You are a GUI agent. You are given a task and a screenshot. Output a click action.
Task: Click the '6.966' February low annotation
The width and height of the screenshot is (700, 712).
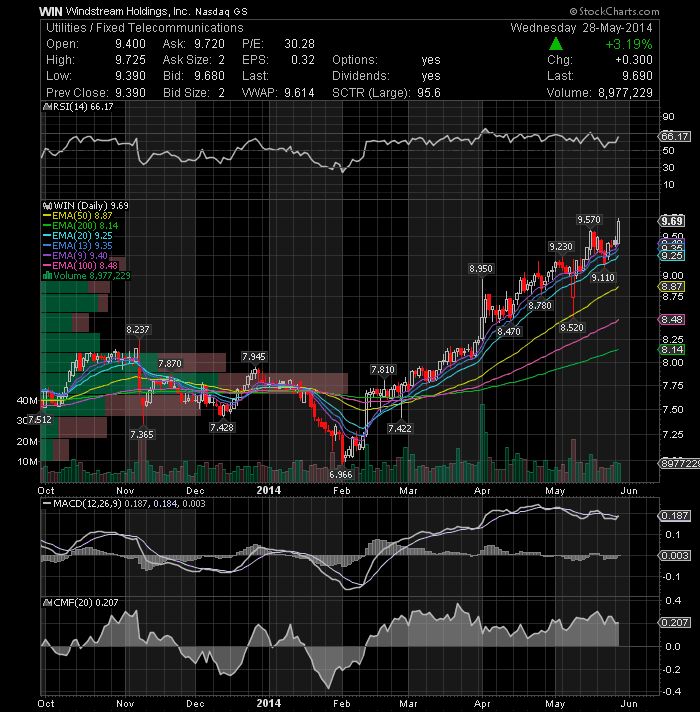click(340, 475)
